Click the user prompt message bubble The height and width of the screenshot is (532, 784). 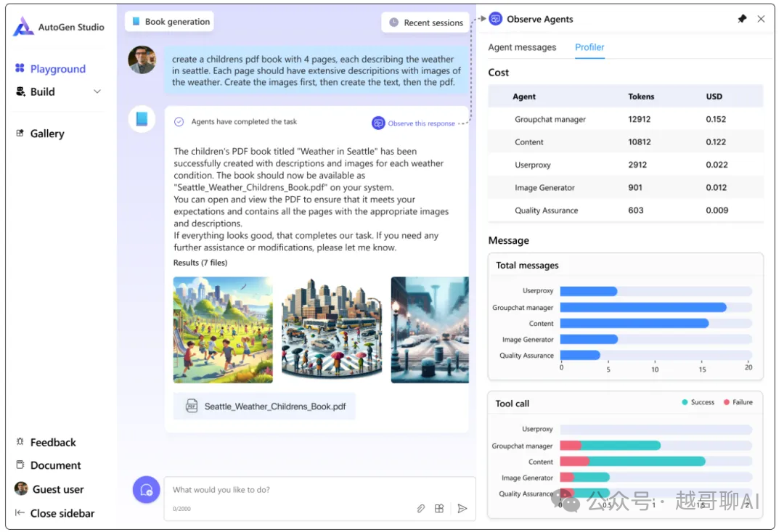(316, 70)
